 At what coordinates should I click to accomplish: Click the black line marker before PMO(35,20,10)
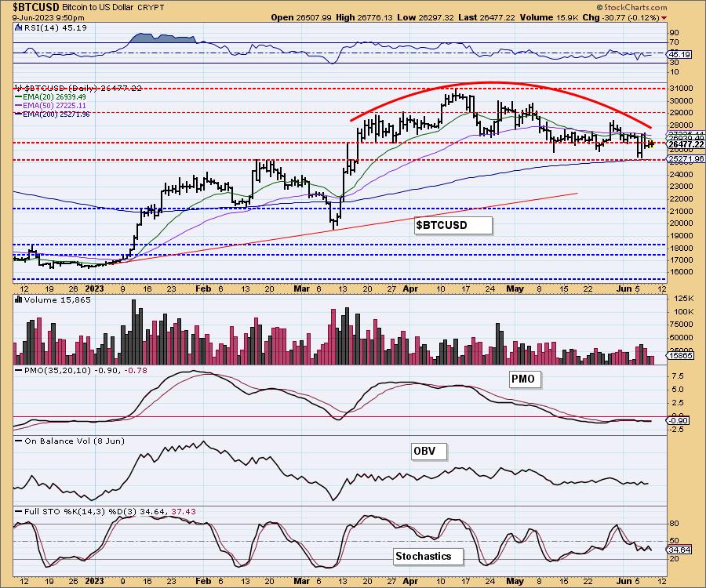click(19, 370)
